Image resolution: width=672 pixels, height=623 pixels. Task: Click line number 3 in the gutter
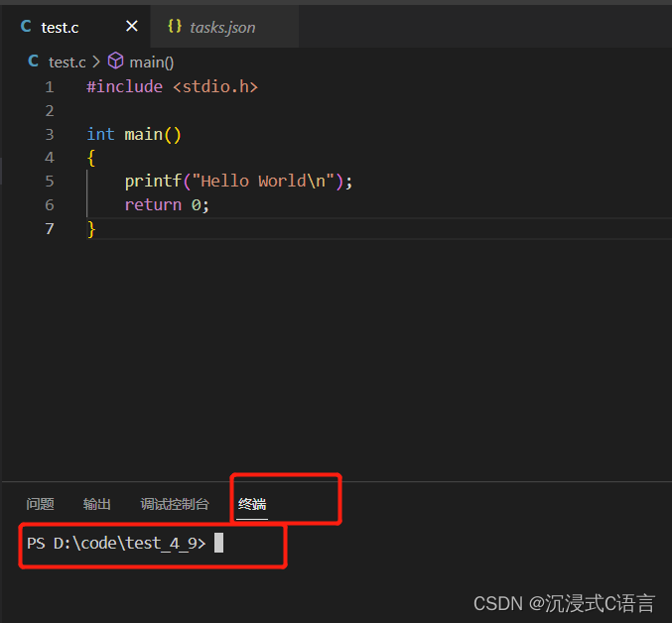50,135
